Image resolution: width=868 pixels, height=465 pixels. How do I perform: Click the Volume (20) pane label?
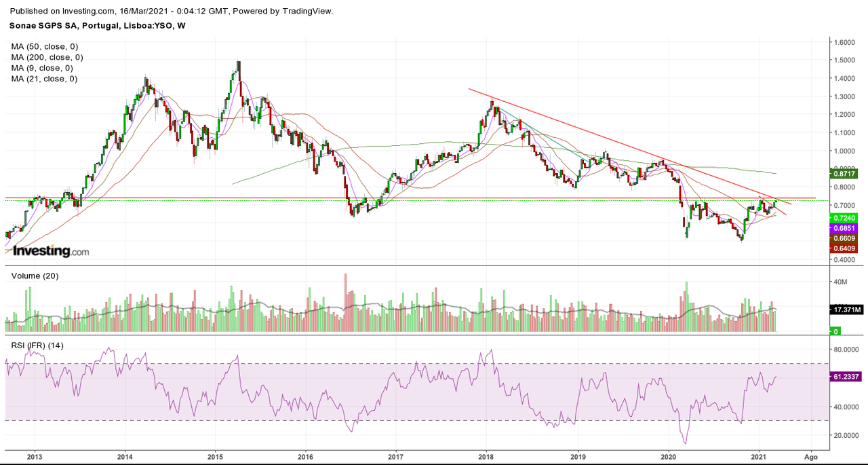[x=34, y=276]
